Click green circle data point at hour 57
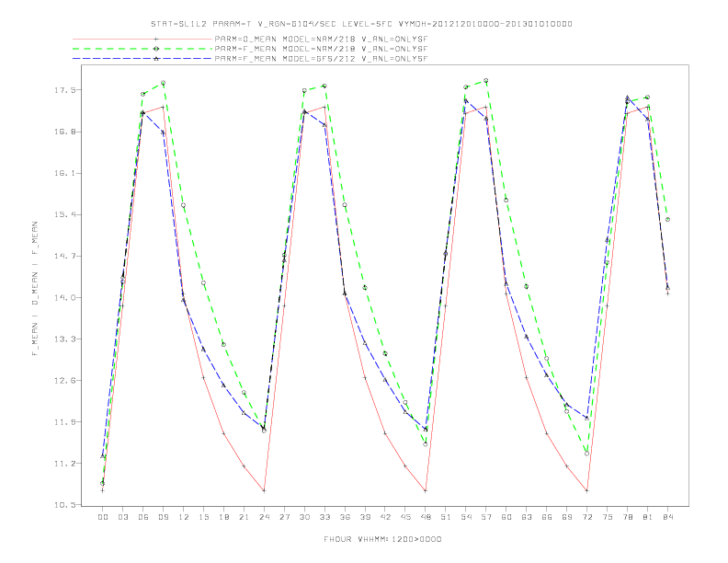The width and height of the screenshot is (728, 563). [x=485, y=80]
